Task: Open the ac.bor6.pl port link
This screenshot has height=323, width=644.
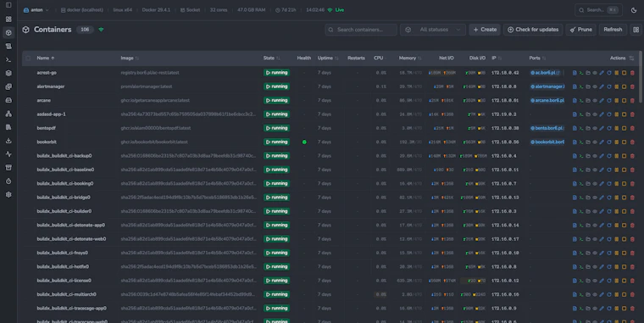Action: click(x=545, y=73)
